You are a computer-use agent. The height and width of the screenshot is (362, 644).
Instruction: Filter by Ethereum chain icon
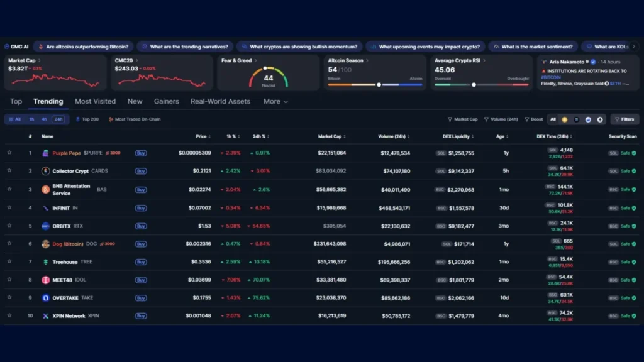(x=600, y=119)
